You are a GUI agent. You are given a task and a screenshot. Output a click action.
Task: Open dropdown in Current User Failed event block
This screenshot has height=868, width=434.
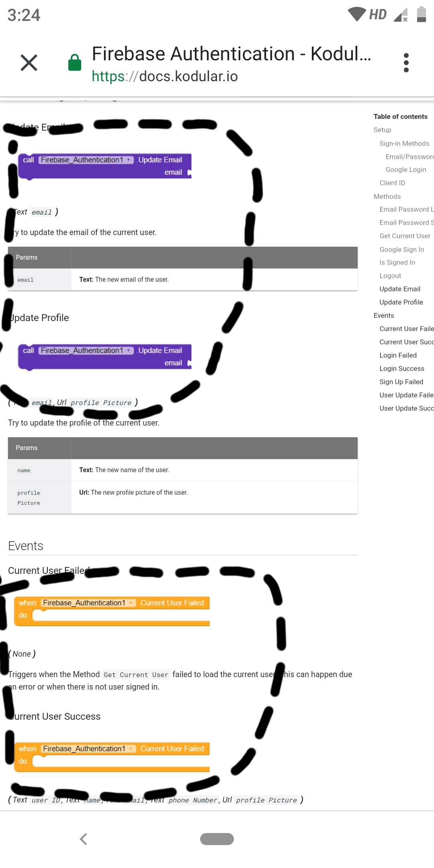[x=131, y=603]
